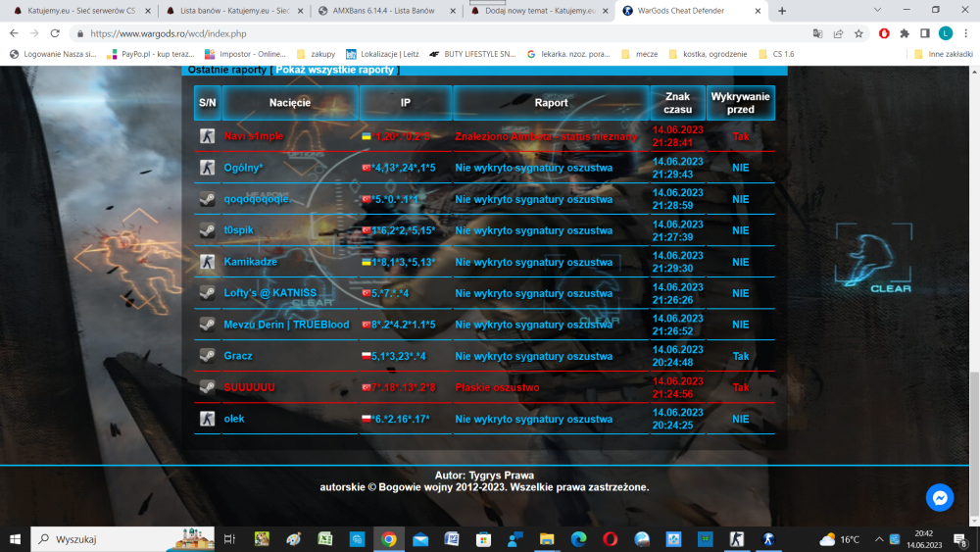Click the Znak czasu column header
This screenshot has height=552, width=980.
[x=677, y=103]
